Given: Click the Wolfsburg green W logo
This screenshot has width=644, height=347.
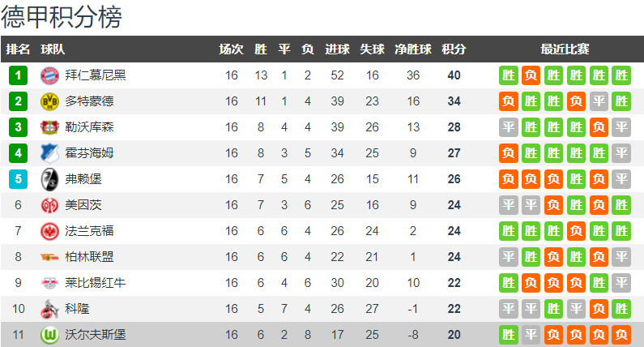Looking at the screenshot, I should (49, 335).
